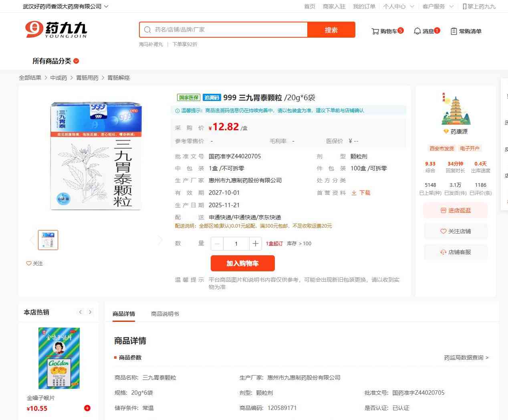This screenshot has height=420, width=508.
Task: Select the 商品详情 tab
Action: (x=124, y=314)
